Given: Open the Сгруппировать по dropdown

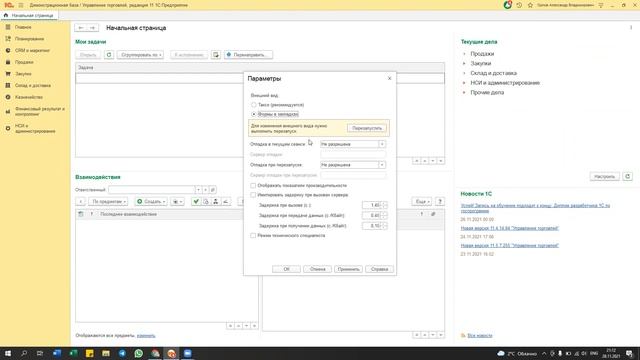Looking at the screenshot, I should [140, 55].
